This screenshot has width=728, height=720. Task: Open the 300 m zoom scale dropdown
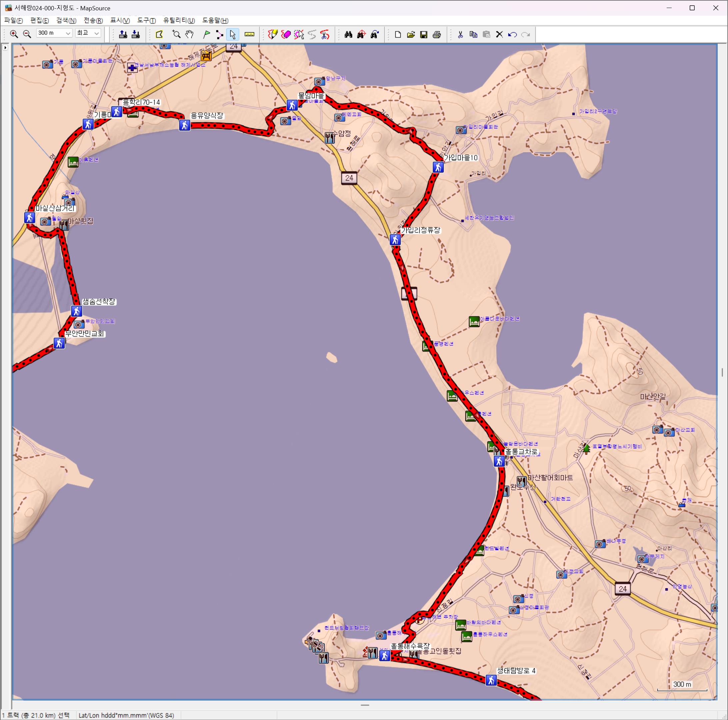click(68, 33)
